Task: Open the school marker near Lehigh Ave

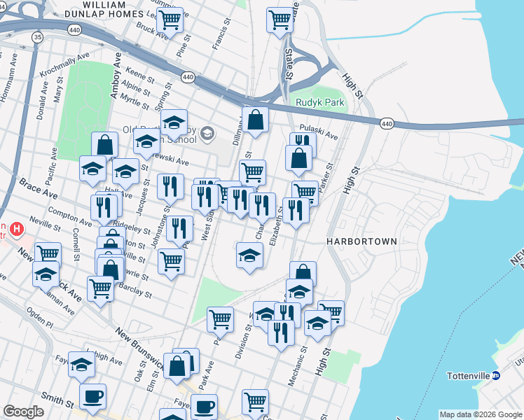Action: (81, 367)
